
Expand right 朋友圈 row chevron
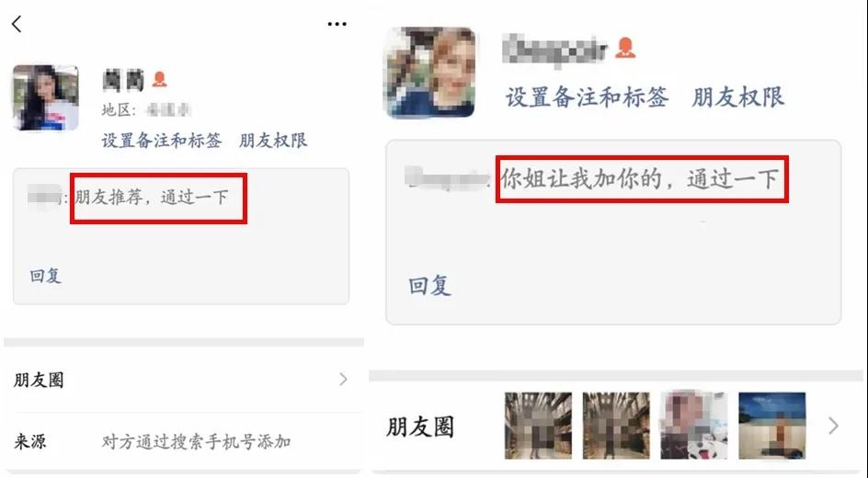pos(833,426)
